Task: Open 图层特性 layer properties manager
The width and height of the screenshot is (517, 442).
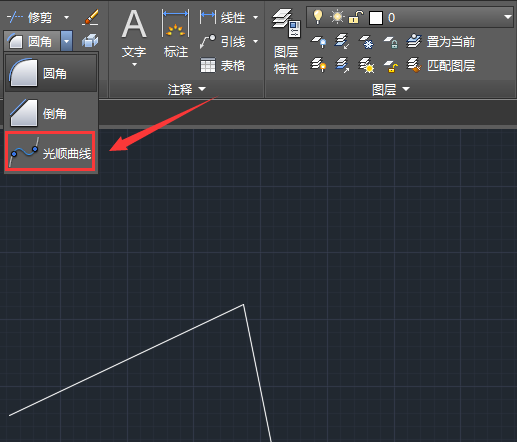Action: (286, 42)
